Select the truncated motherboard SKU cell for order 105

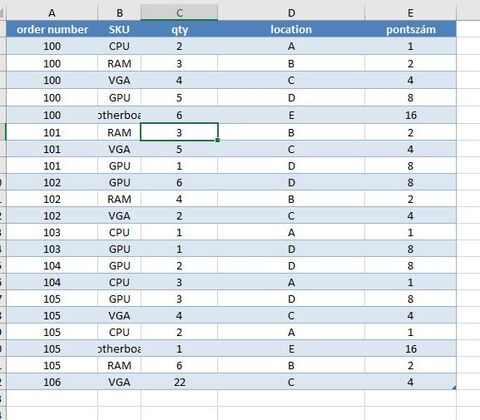tap(119, 349)
